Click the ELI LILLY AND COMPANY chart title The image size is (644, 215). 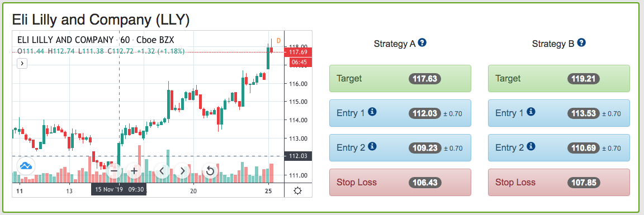pos(65,40)
